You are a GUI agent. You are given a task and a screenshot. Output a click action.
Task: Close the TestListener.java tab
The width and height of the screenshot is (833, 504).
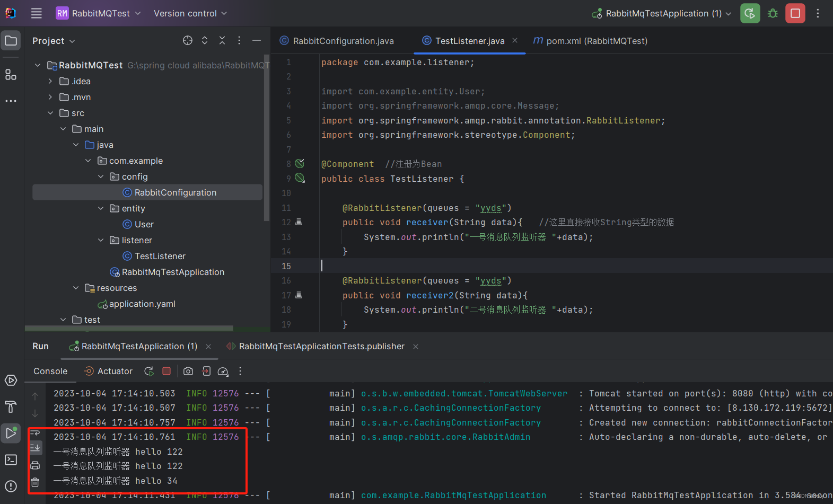pyautogui.click(x=515, y=40)
